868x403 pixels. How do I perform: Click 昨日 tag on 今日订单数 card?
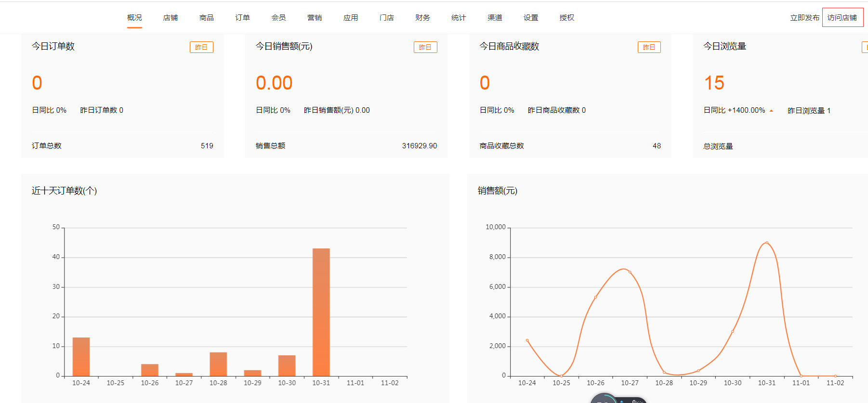point(201,47)
